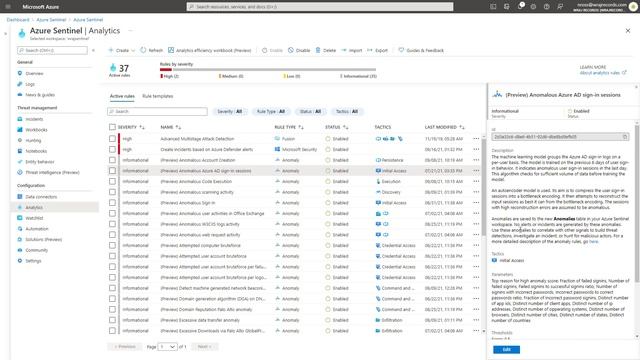640x360 pixels.
Task: Open the Tactics filter dropdown
Action: [x=347, y=111]
